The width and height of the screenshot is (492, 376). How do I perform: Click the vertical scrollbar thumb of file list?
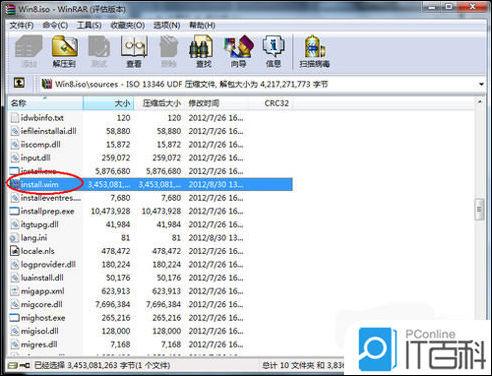pos(479,209)
